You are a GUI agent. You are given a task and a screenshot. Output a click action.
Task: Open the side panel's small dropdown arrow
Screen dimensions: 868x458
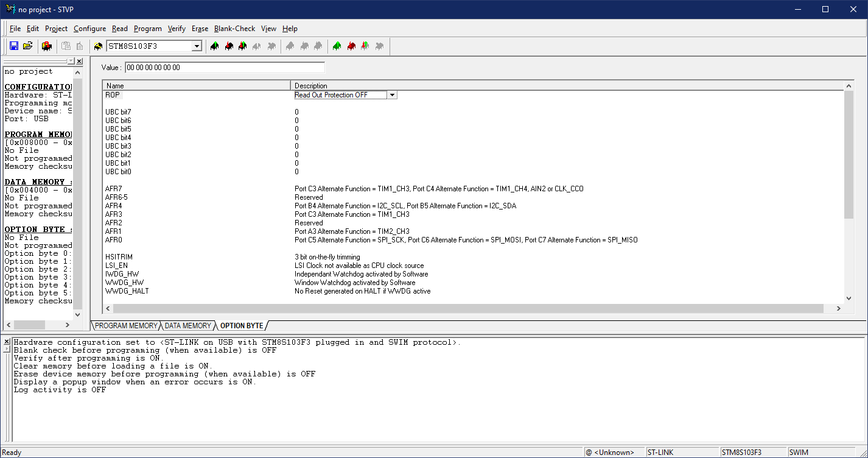(x=71, y=62)
